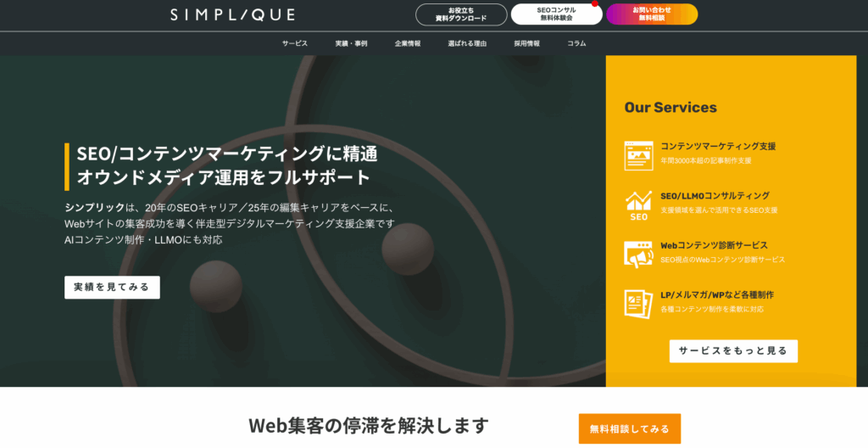The image size is (868, 448).
Task: Click the content marketing browser window icon
Action: [638, 155]
